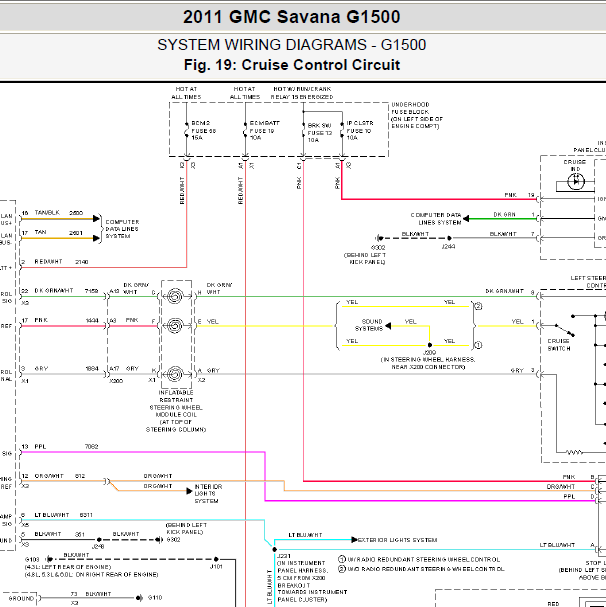Click the "SYSTEM WIRING DIAGRAMS - G1500" heading
606x607 pixels.
coord(291,45)
